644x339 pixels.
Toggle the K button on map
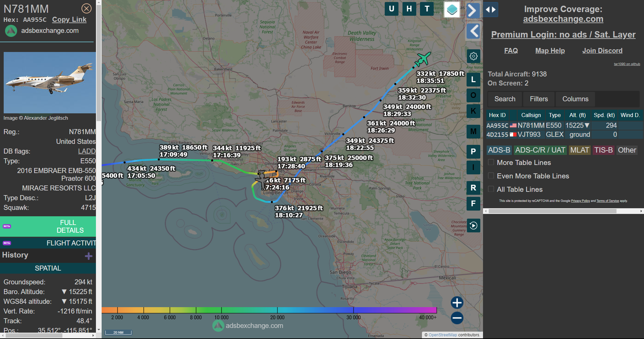click(473, 111)
